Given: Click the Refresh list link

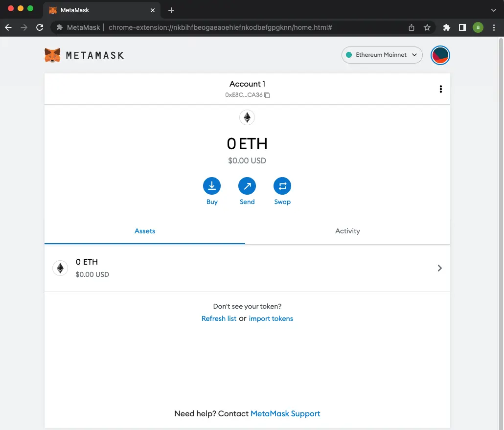Looking at the screenshot, I should pyautogui.click(x=219, y=318).
